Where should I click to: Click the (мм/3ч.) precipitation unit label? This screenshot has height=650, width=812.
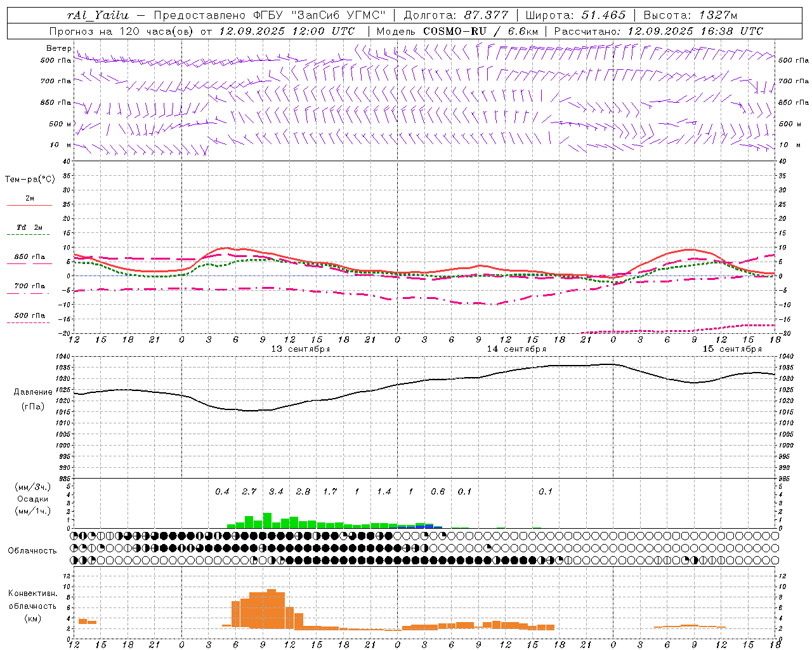(33, 487)
